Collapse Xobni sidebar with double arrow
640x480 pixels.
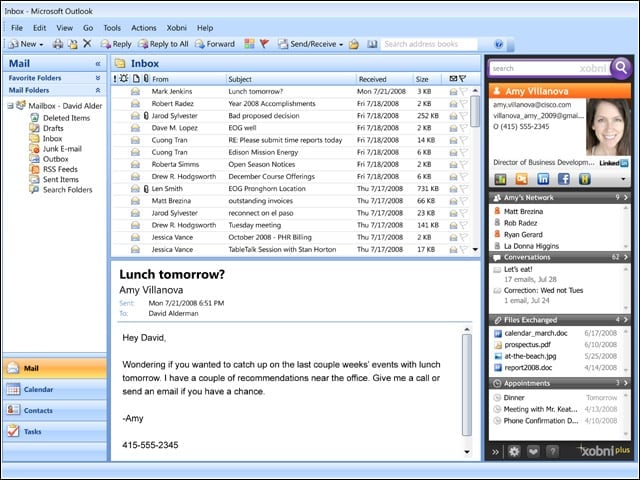click(x=495, y=452)
